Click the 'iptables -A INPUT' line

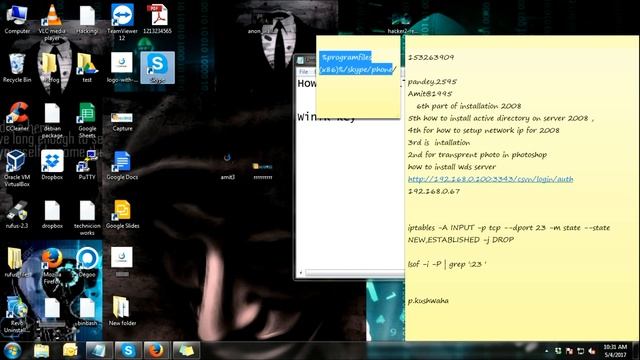[509, 227]
